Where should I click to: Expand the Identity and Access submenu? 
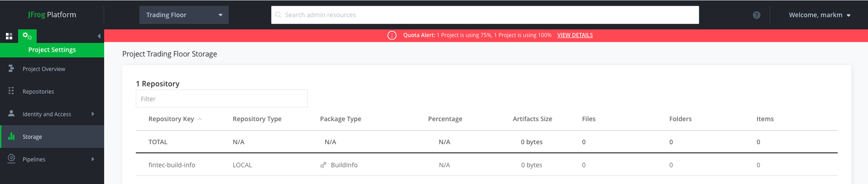coord(92,114)
